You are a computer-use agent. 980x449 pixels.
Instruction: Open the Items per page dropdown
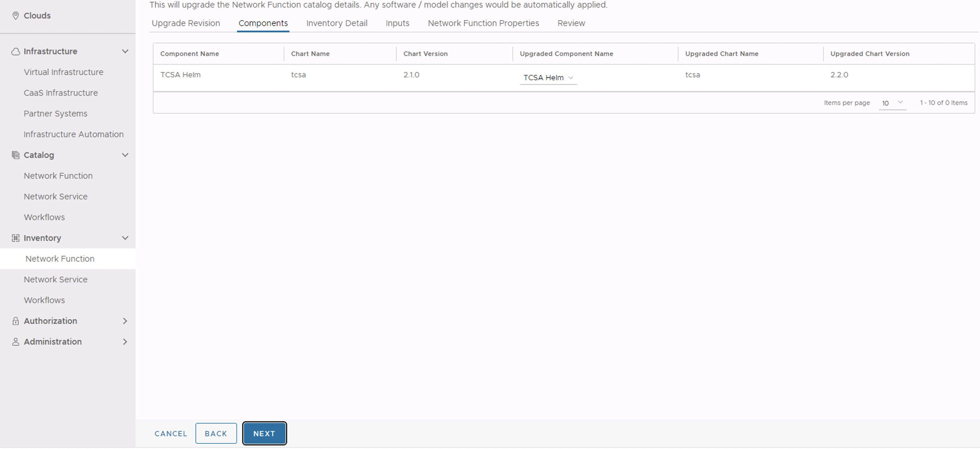click(892, 103)
